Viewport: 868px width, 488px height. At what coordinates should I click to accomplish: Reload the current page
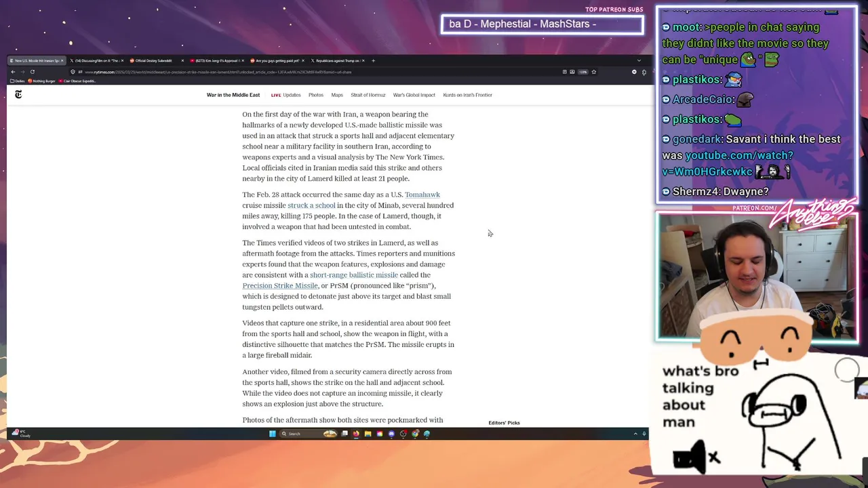32,72
